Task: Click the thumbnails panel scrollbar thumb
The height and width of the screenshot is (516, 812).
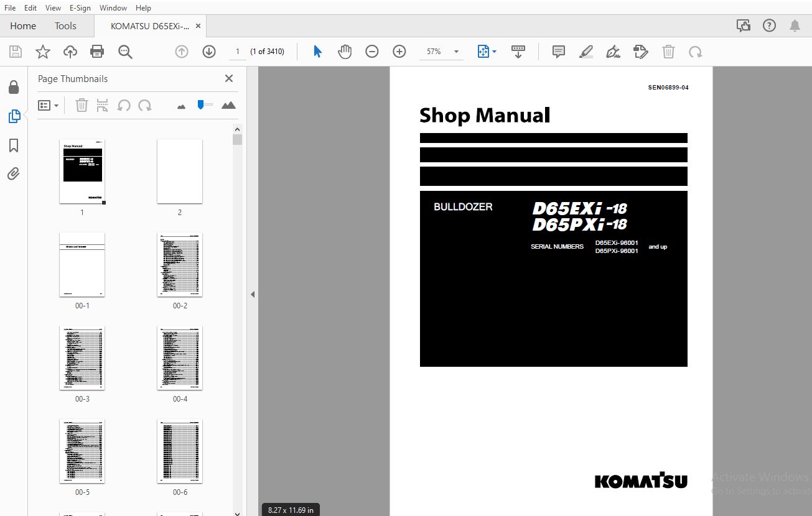Action: (237, 140)
